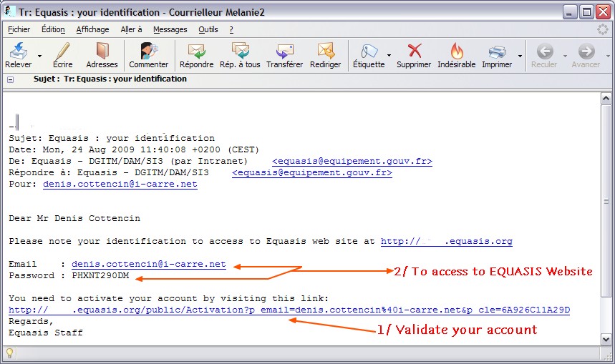Open the Adresses address book
The width and height of the screenshot is (615, 364).
102,55
